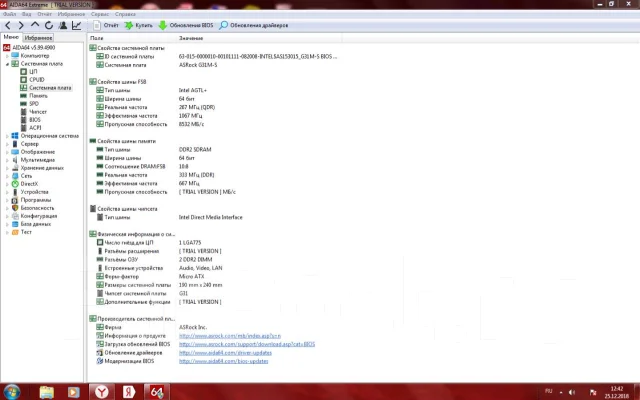Open the asrock.com BIOS download link

pos(247,344)
